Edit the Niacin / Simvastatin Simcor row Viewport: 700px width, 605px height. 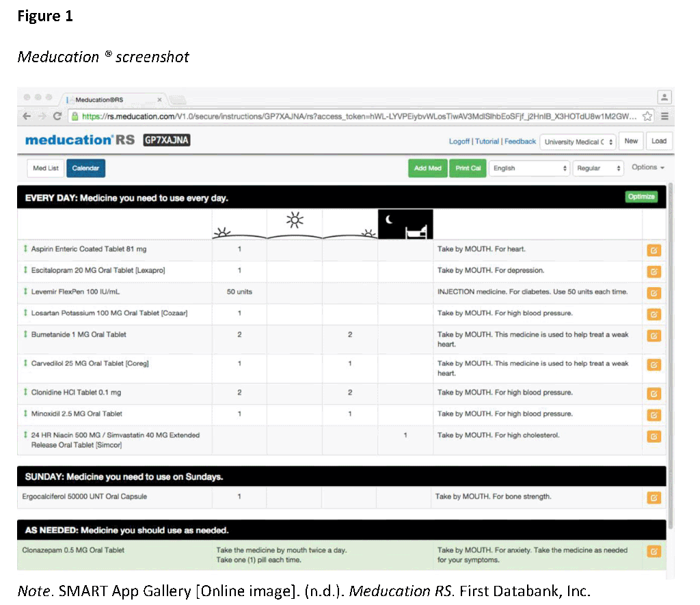[654, 437]
